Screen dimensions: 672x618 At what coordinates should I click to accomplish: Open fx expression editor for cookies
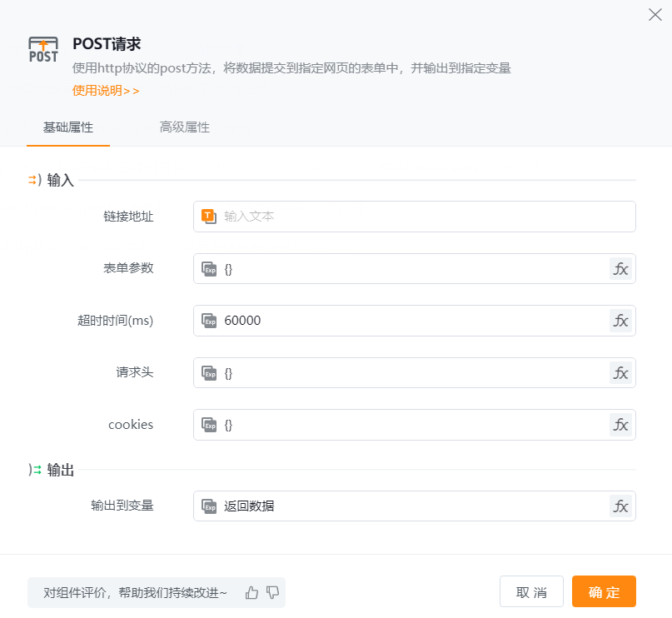[x=620, y=425]
